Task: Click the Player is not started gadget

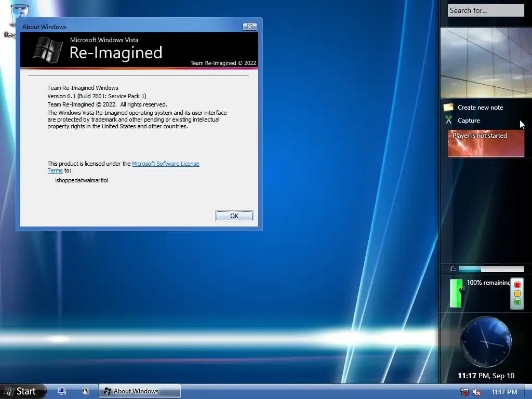Action: (486, 143)
